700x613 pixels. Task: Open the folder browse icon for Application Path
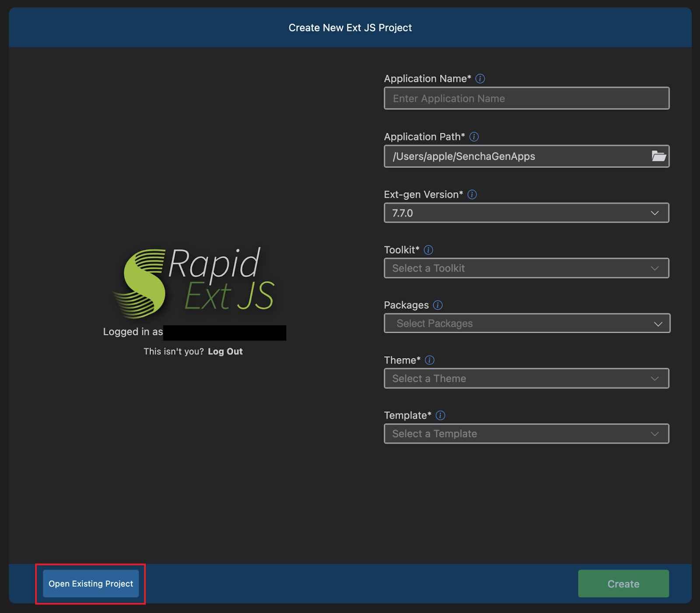click(658, 156)
